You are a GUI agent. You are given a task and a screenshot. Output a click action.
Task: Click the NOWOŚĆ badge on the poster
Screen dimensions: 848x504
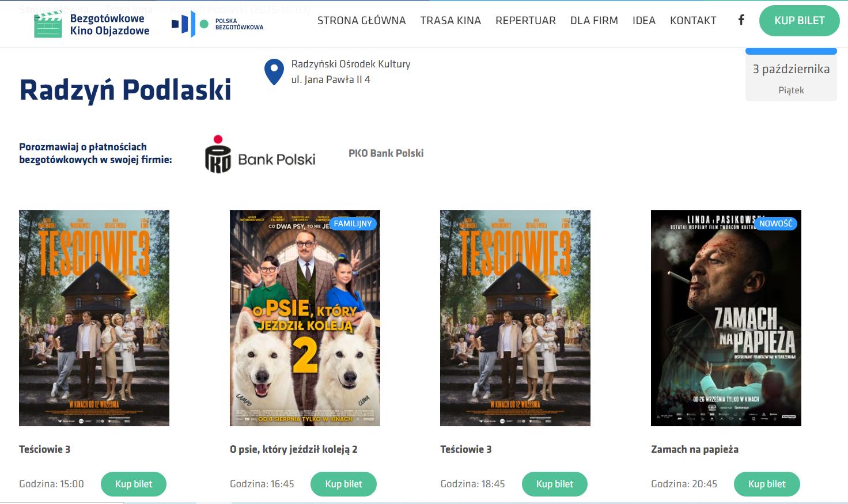pos(775,223)
